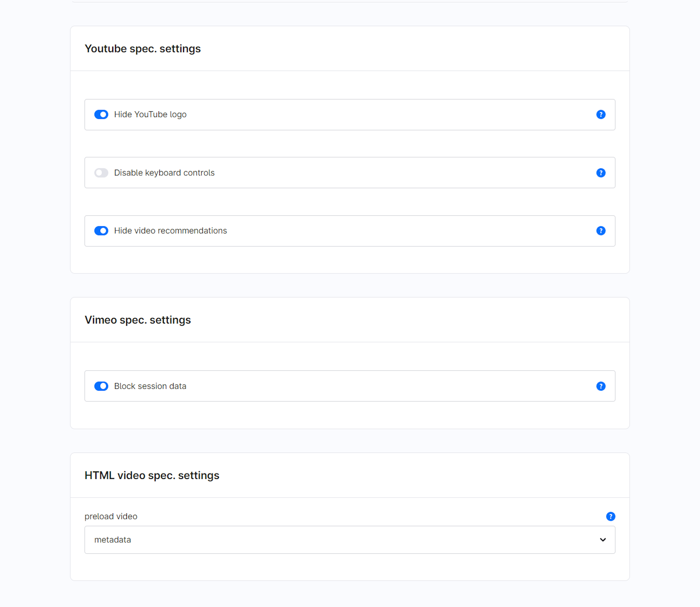
Task: Click the 'metadata' value in preload select
Action: (113, 540)
